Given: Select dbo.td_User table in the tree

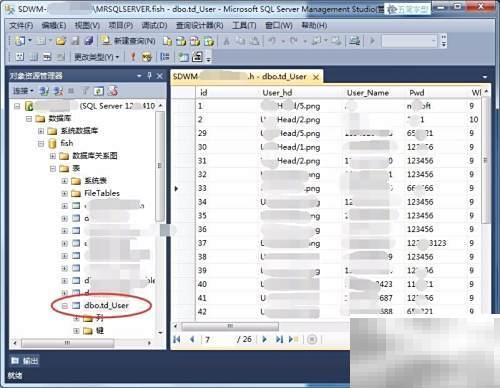Looking at the screenshot, I should [106, 305].
